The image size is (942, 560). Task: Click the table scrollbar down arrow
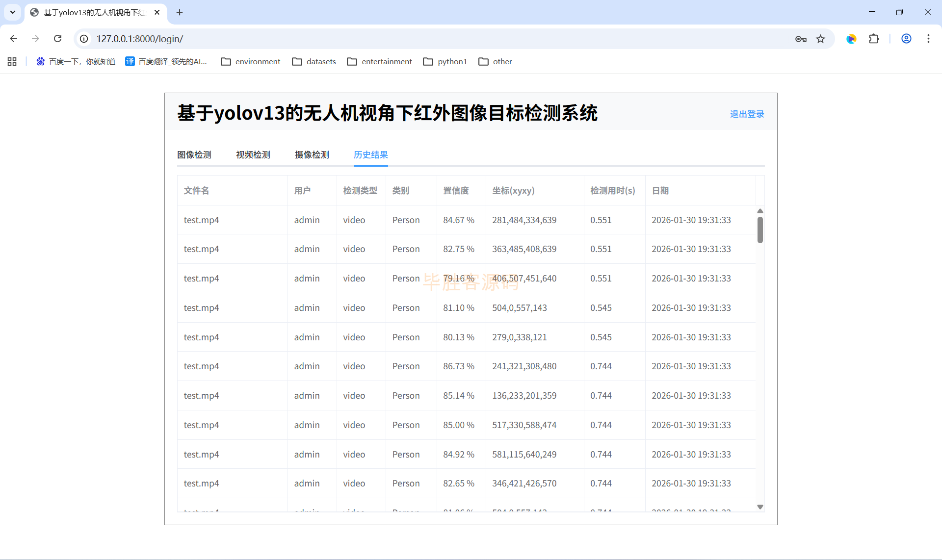tap(760, 507)
